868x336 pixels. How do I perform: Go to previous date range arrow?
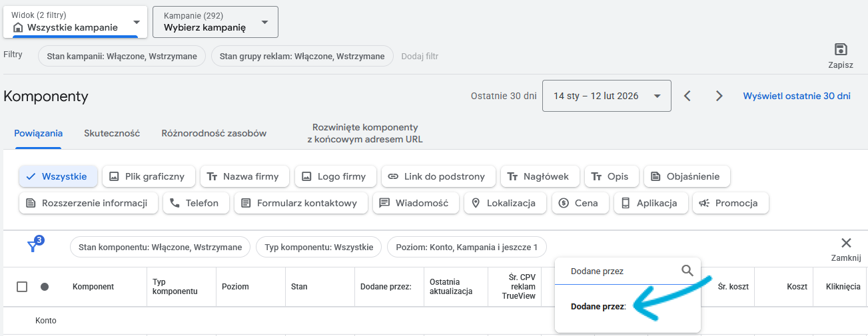pyautogui.click(x=687, y=96)
